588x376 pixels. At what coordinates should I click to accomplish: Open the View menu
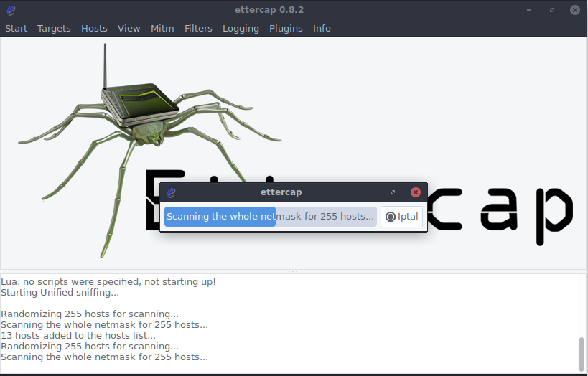[x=129, y=29]
